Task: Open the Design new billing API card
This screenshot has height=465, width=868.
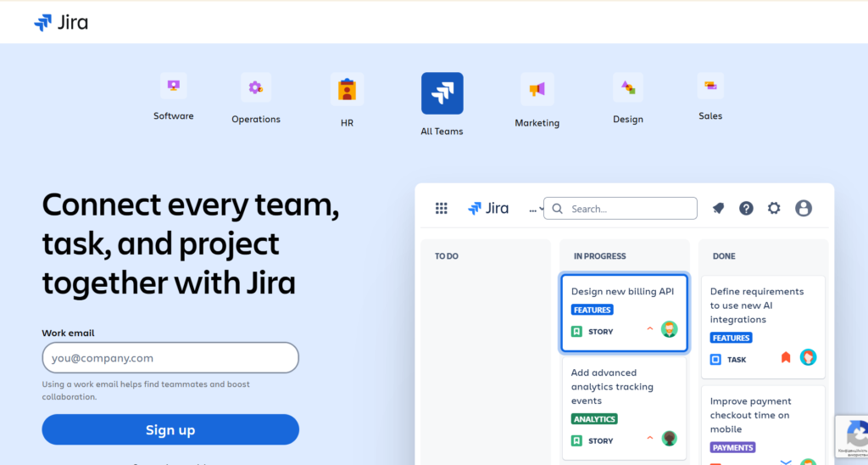Action: point(624,312)
